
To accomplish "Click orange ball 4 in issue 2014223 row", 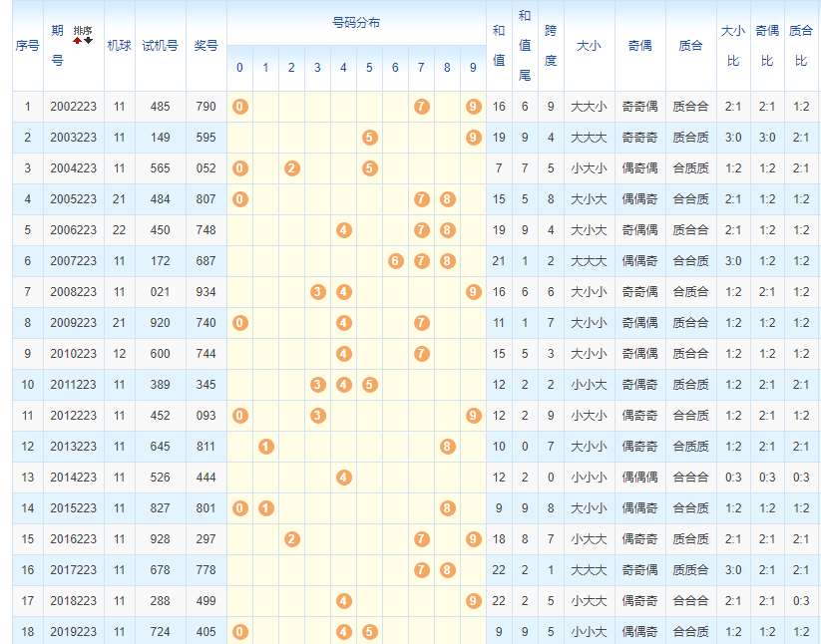I will click(343, 478).
